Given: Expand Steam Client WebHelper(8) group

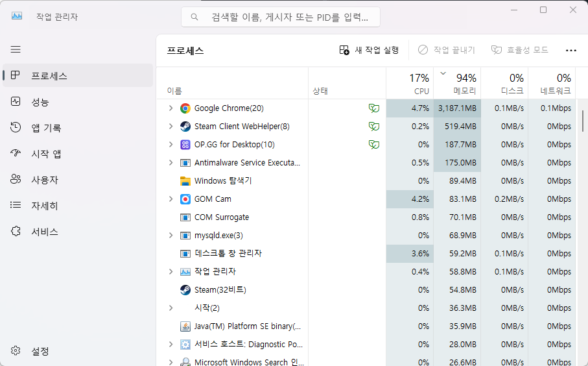Looking at the screenshot, I should coord(171,126).
